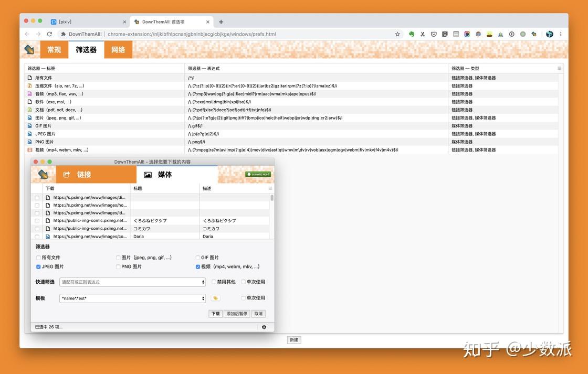Click the Donate Now button
The height and width of the screenshot is (374, 588).
pyautogui.click(x=258, y=174)
